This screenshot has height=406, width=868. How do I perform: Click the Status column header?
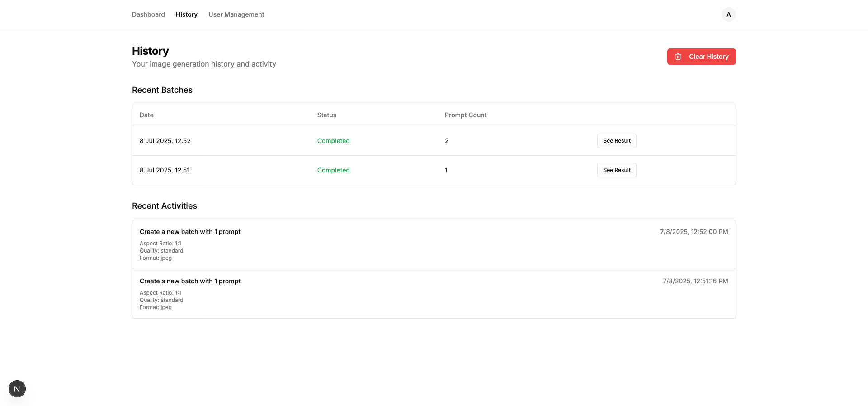click(x=326, y=115)
